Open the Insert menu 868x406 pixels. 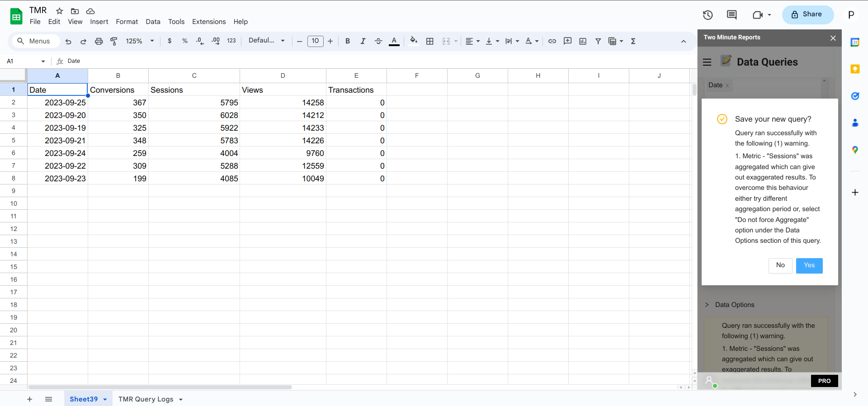click(x=99, y=22)
